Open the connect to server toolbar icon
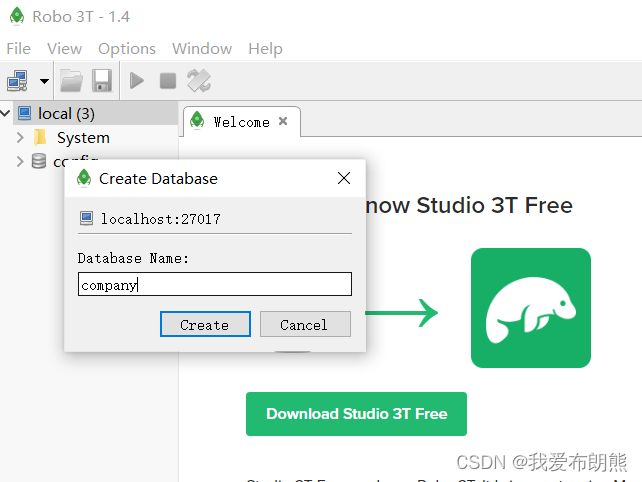642x482 pixels. tap(17, 80)
